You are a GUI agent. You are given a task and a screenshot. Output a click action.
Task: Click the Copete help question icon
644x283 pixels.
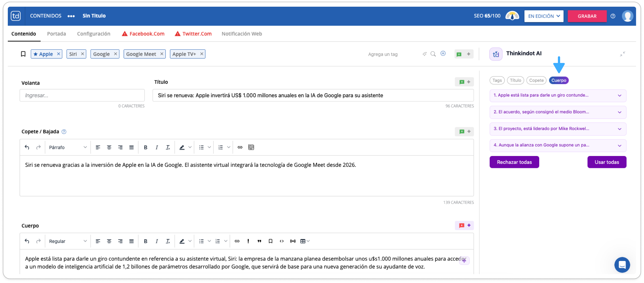point(64,132)
